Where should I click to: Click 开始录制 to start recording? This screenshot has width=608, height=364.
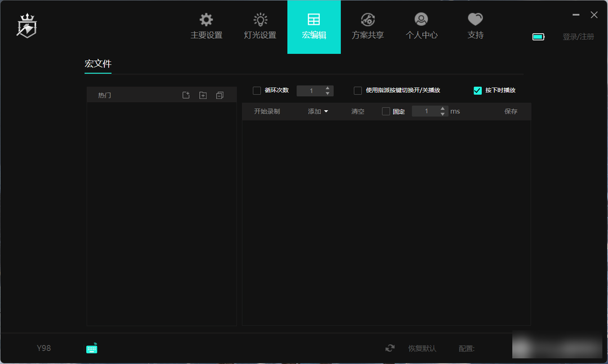(267, 111)
